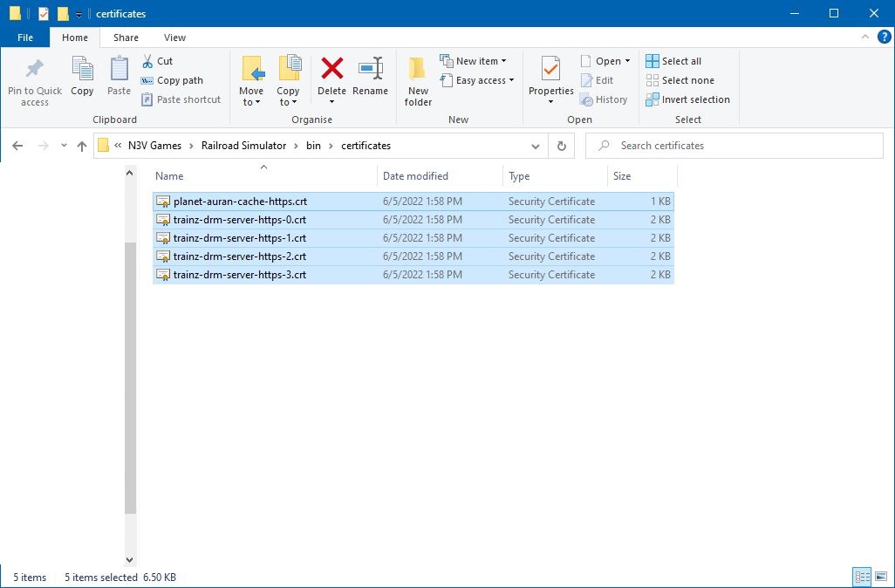
Task: Expand the Delete options arrow
Action: [331, 102]
